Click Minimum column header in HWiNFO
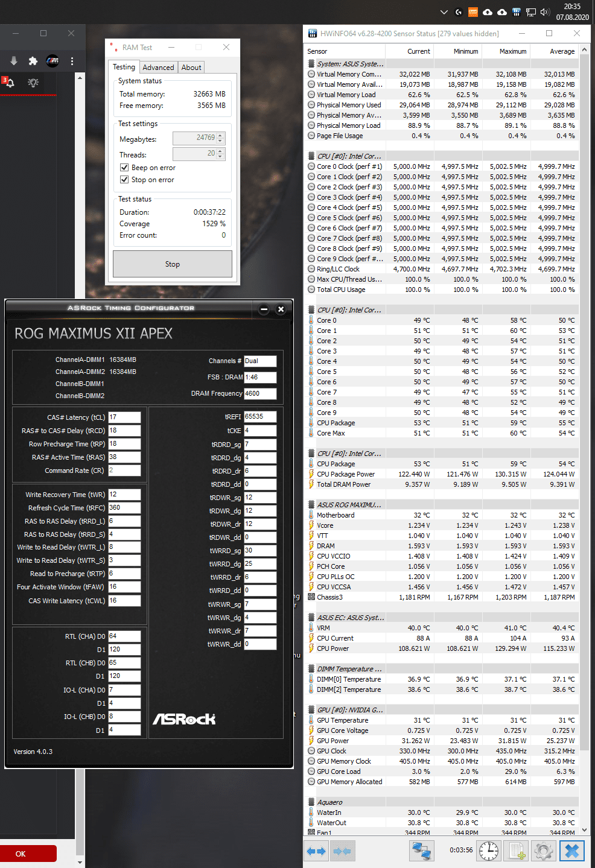Screen dimensions: 595x868 click(457, 51)
